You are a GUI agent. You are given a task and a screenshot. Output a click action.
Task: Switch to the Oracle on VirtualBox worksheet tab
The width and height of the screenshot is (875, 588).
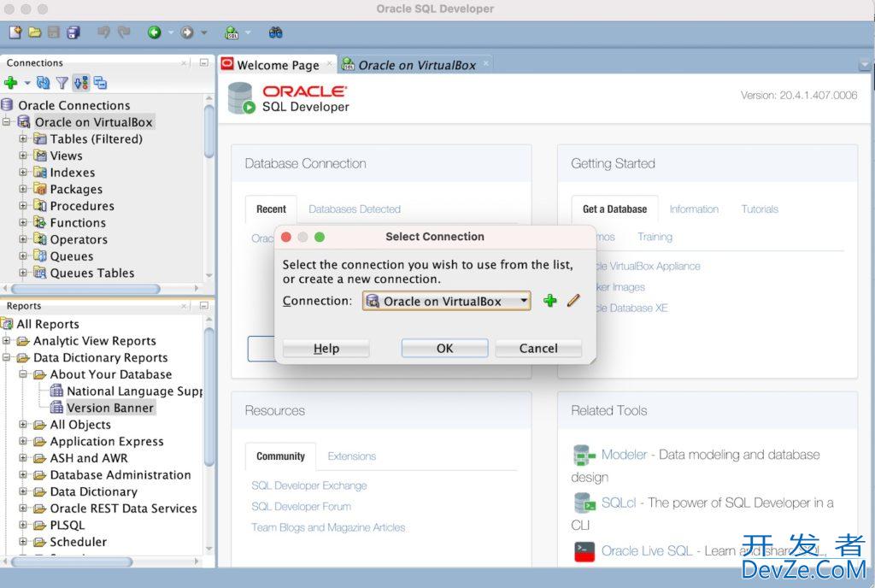pos(416,65)
